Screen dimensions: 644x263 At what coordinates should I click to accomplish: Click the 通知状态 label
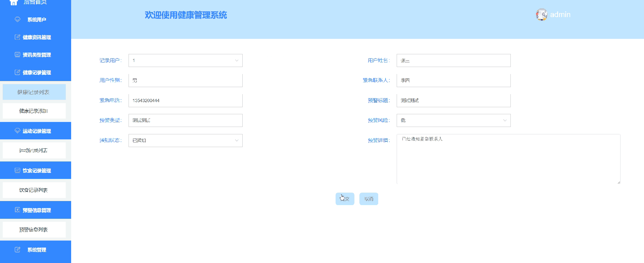click(x=110, y=140)
